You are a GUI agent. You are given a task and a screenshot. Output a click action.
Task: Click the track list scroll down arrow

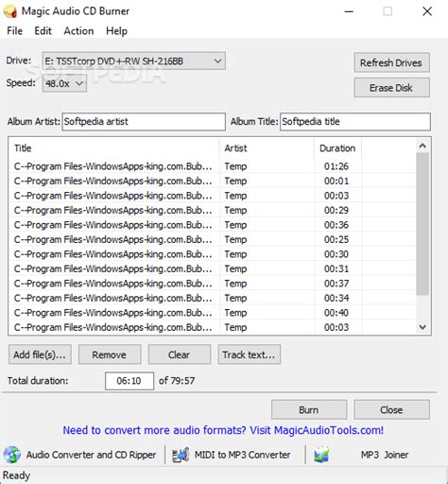(x=422, y=327)
